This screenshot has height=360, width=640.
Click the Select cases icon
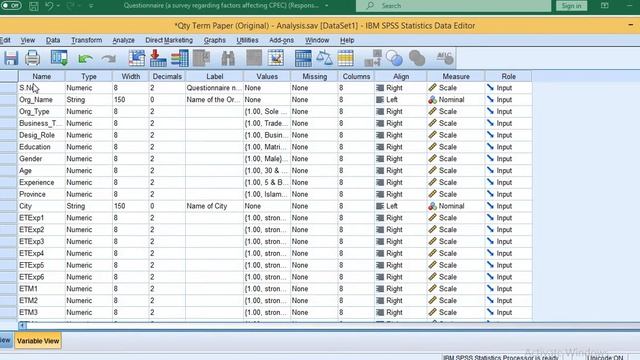(x=345, y=58)
